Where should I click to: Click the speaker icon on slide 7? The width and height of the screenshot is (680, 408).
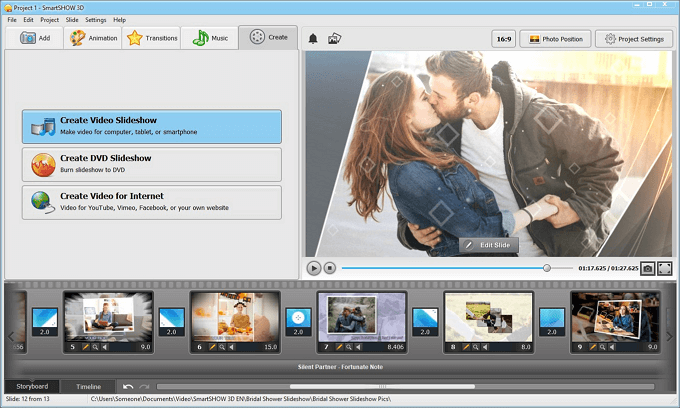click(358, 347)
